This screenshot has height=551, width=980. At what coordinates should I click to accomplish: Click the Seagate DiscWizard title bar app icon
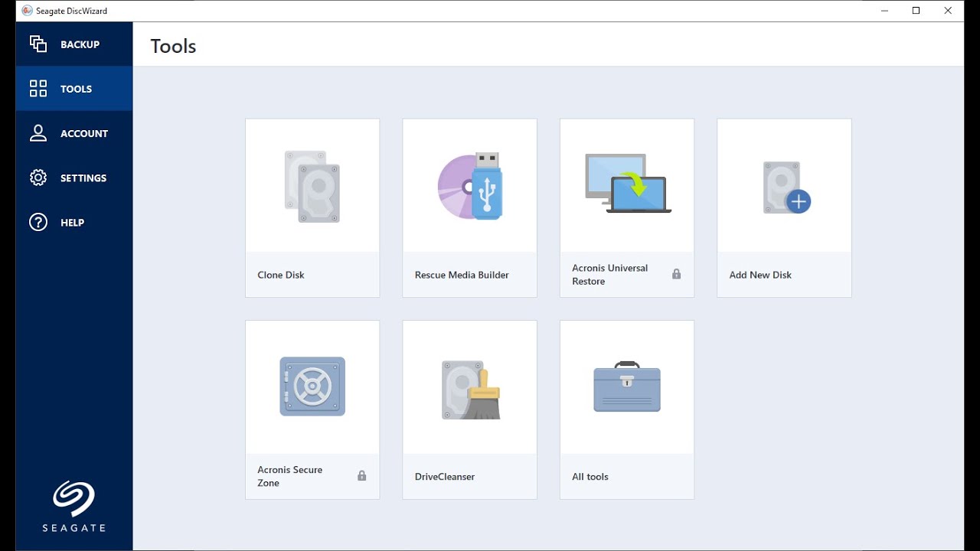coord(28,11)
